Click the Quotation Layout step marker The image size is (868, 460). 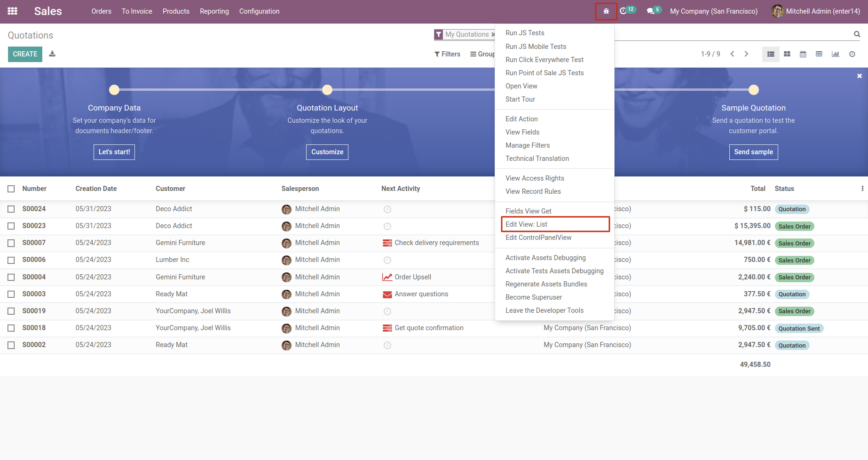(x=327, y=90)
